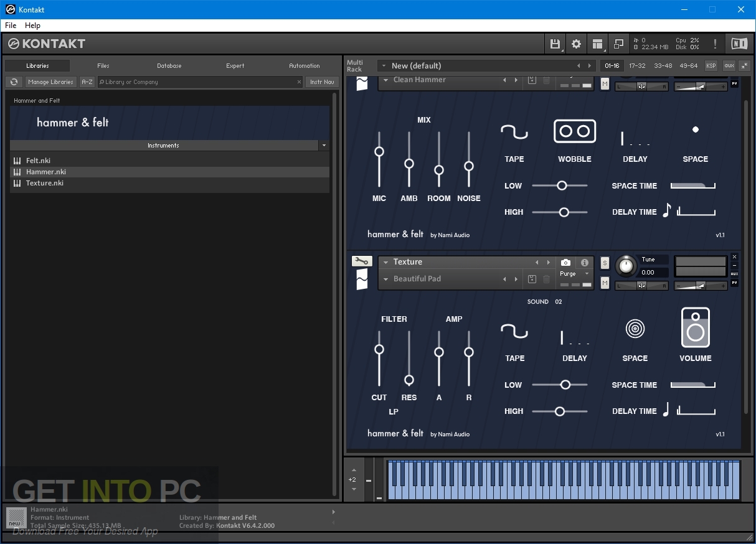The height and width of the screenshot is (544, 756).
Task: Switch to the Database tab
Action: pos(169,65)
